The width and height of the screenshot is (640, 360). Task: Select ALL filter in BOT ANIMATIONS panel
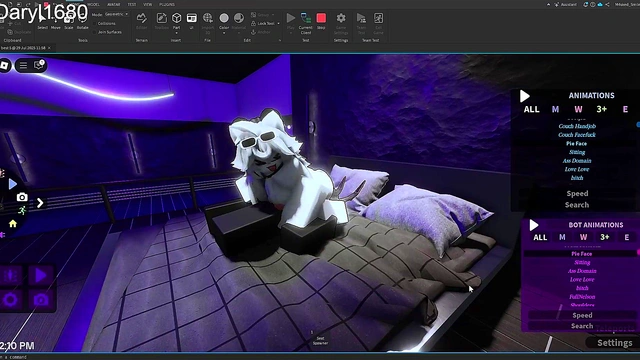(x=540, y=238)
